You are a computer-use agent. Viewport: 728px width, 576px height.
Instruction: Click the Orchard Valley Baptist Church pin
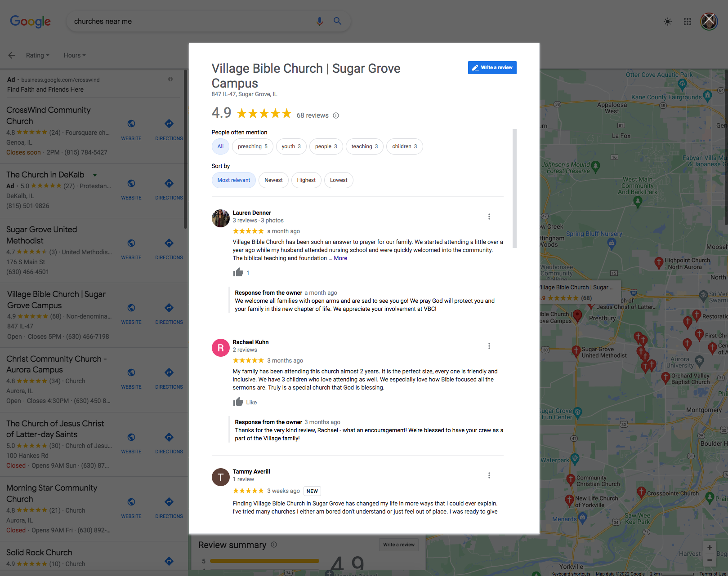tap(666, 377)
